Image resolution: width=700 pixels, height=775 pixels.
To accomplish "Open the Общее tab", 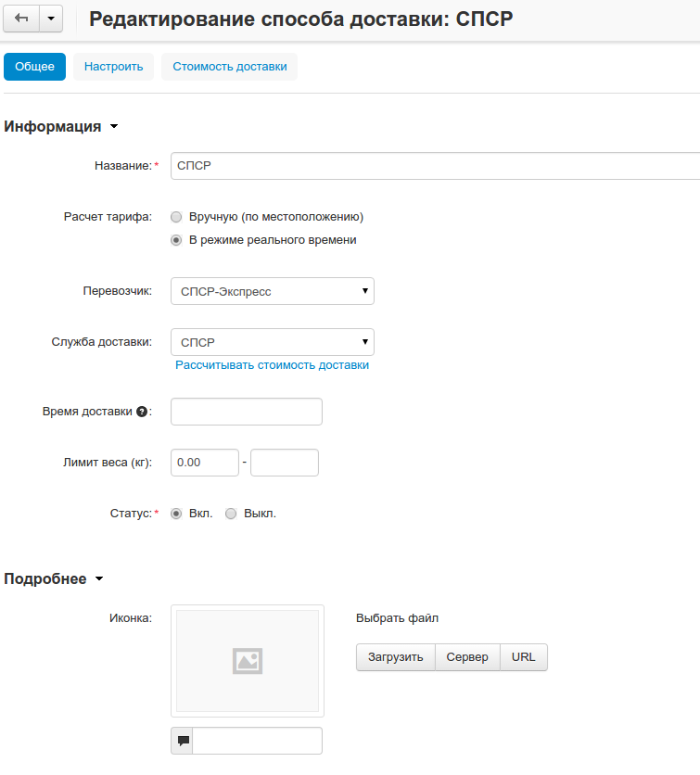I will 35,67.
